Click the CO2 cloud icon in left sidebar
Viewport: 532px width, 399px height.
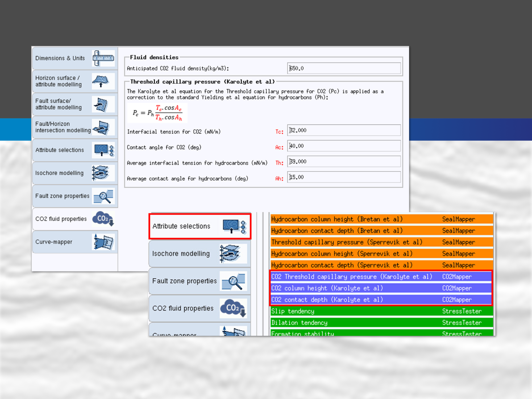pyautogui.click(x=103, y=219)
